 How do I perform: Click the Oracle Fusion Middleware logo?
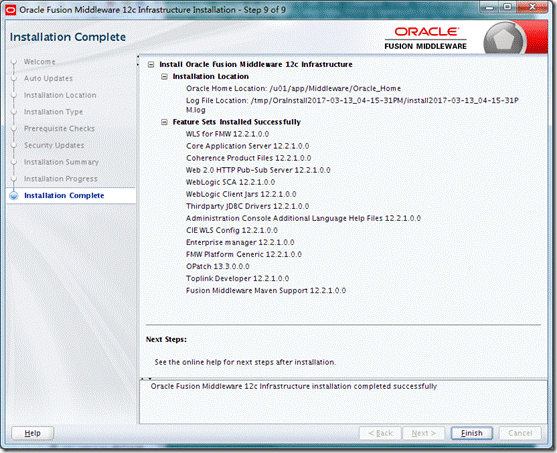(x=426, y=38)
